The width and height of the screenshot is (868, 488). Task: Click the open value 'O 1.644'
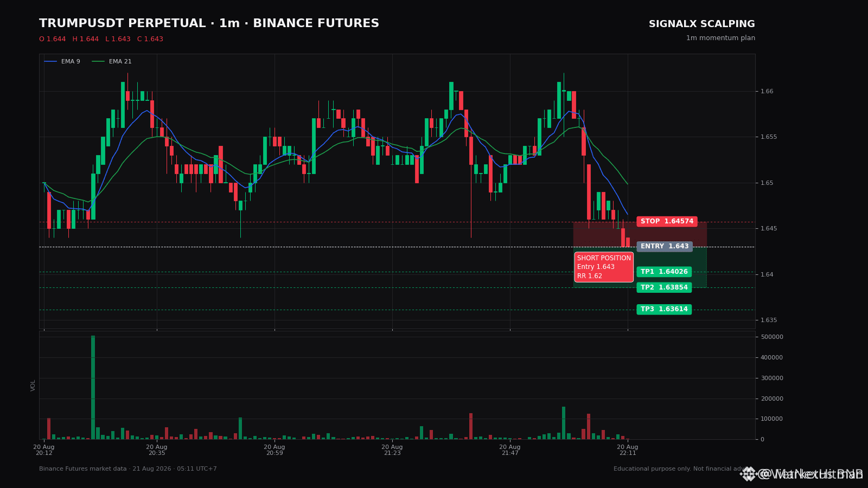[52, 39]
